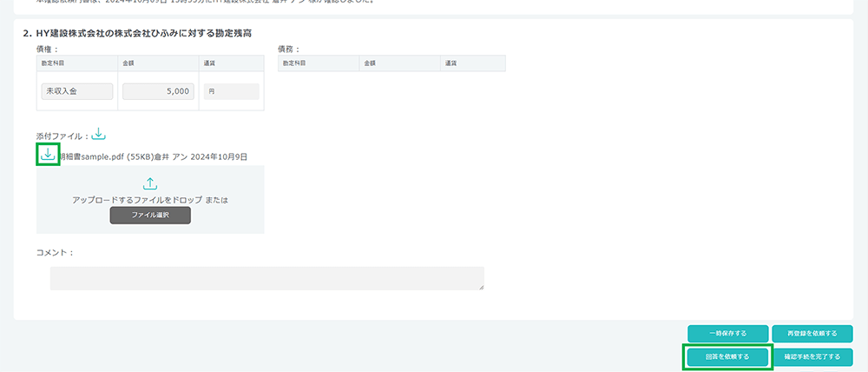This screenshot has height=372, width=868.
Task: Select the 未収入金 account field
Action: pyautogui.click(x=77, y=91)
